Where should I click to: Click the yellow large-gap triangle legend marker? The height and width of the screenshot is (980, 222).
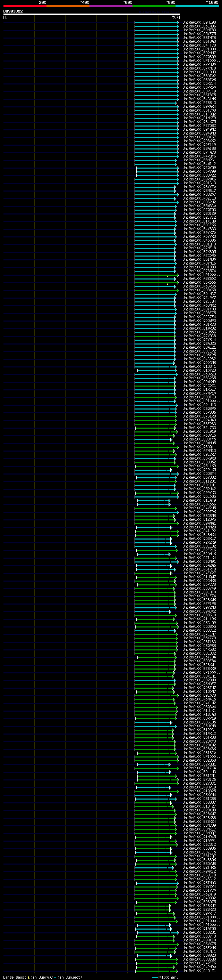coord(28,977)
